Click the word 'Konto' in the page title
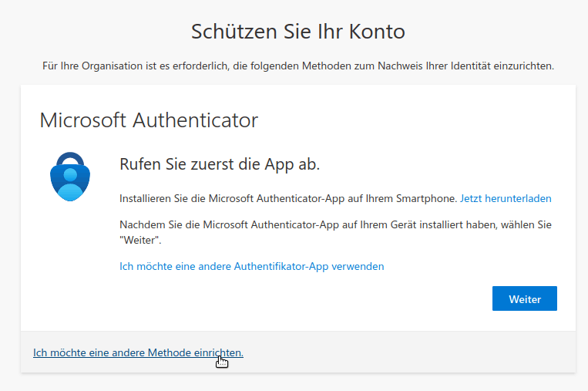 (x=378, y=32)
